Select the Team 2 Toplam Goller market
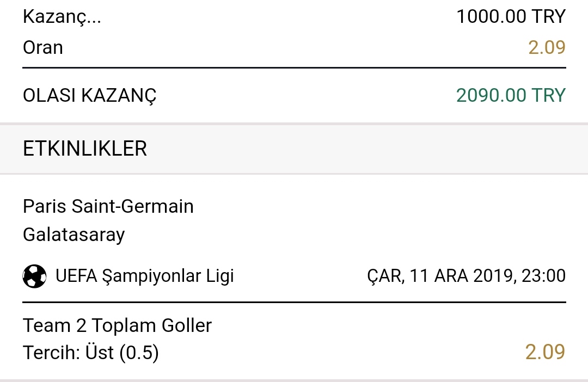Screen dimensions: 588x382 (x=118, y=325)
